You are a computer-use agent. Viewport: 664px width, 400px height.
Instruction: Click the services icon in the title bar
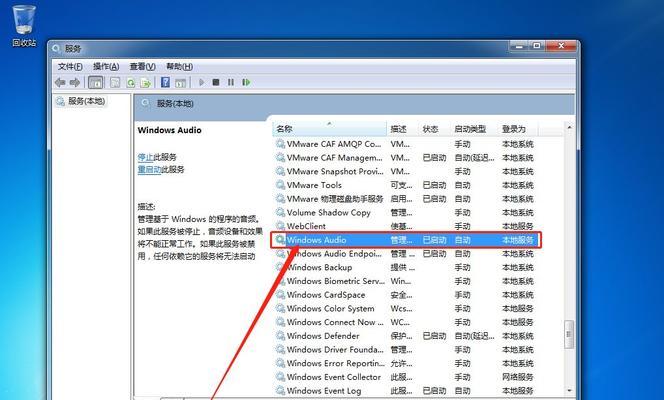[x=56, y=49]
